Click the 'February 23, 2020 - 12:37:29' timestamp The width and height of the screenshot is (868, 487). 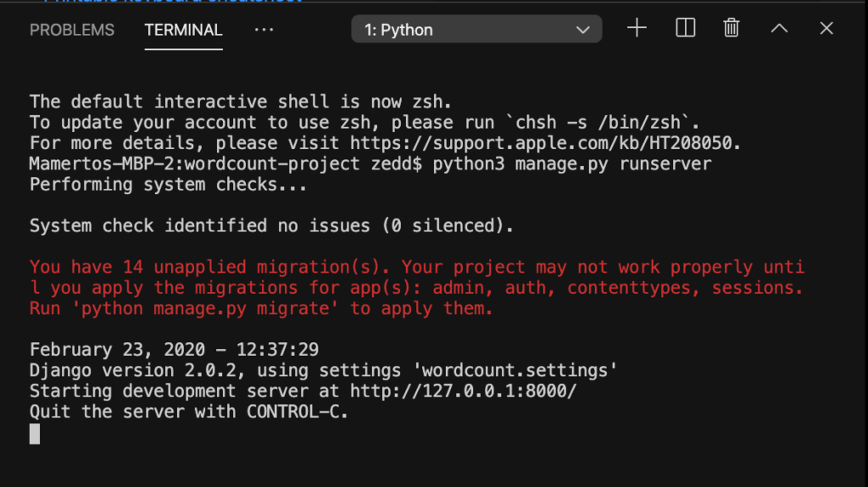[175, 350]
